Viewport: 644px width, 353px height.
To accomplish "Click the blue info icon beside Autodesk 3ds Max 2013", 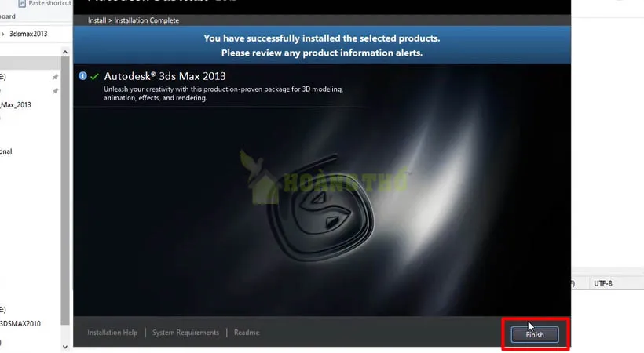I will (82, 76).
